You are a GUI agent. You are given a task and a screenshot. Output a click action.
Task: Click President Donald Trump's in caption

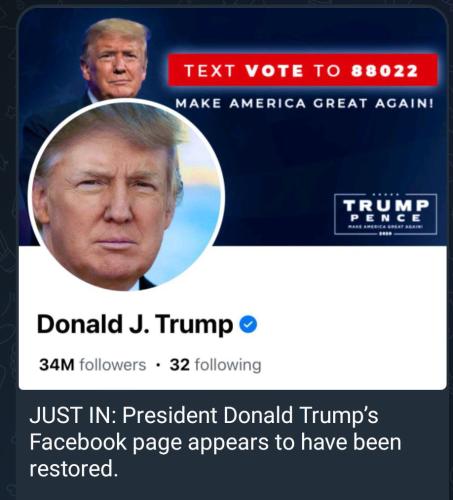tap(250, 415)
